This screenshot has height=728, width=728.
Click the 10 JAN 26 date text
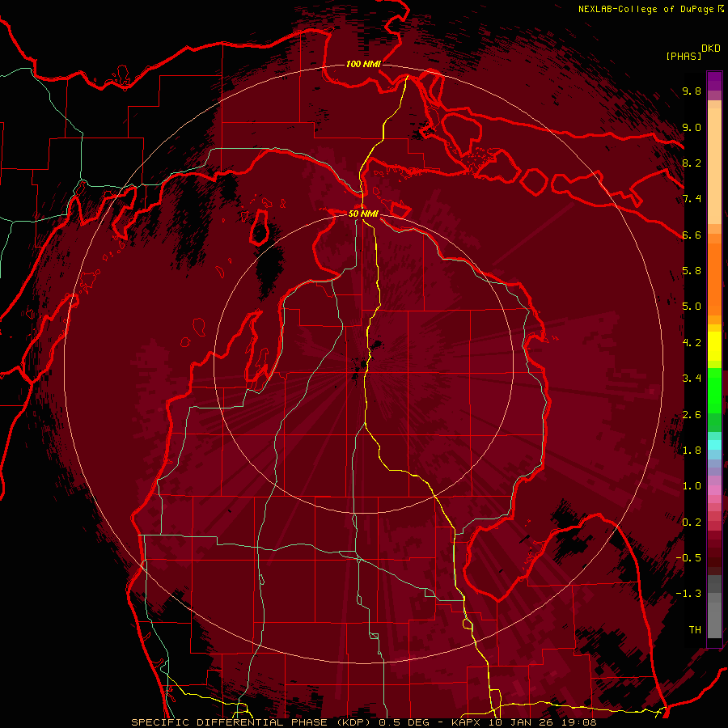click(521, 722)
